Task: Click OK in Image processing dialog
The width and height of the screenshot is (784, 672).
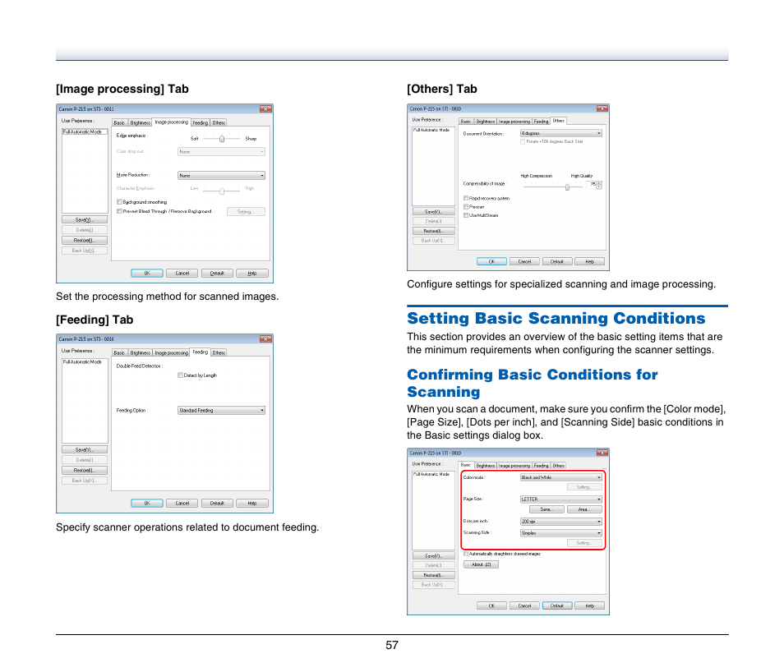Action: 147,274
